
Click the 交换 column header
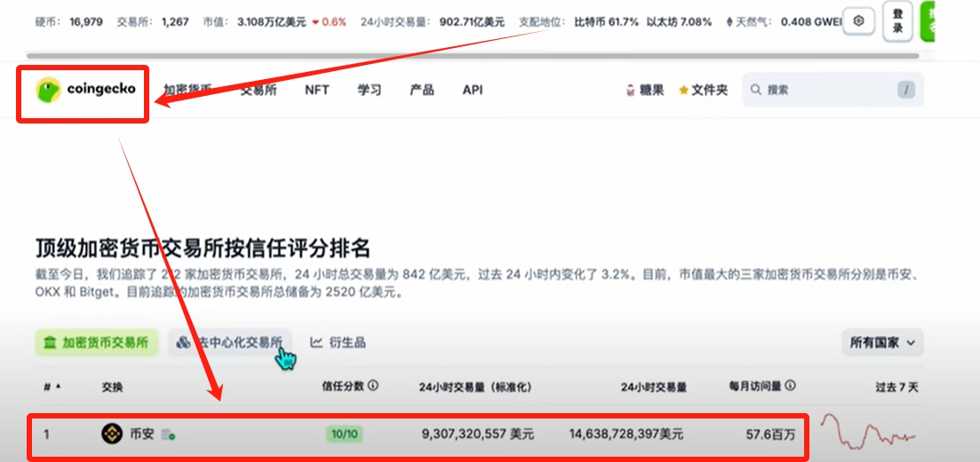[112, 387]
